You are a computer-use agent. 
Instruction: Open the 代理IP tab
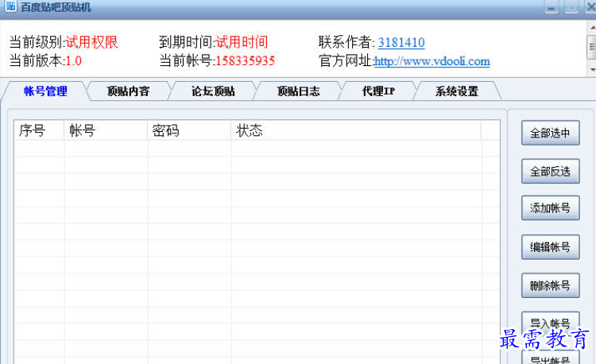point(378,91)
